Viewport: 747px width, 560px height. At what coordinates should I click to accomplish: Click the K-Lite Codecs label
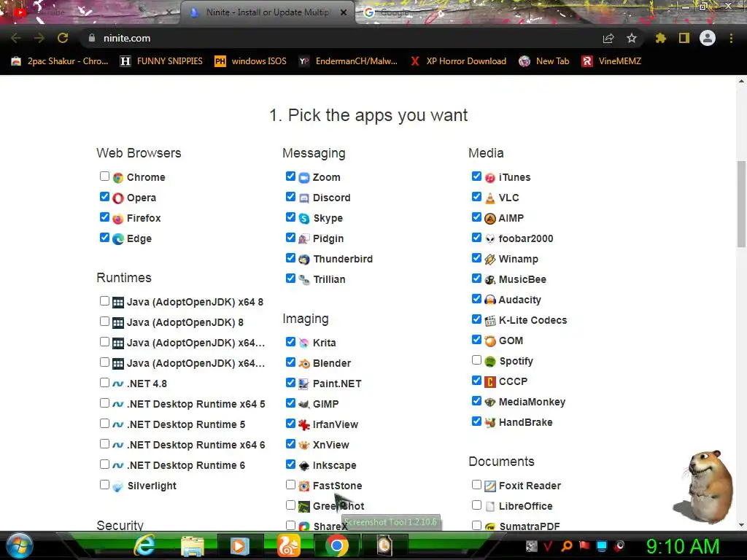(x=533, y=321)
